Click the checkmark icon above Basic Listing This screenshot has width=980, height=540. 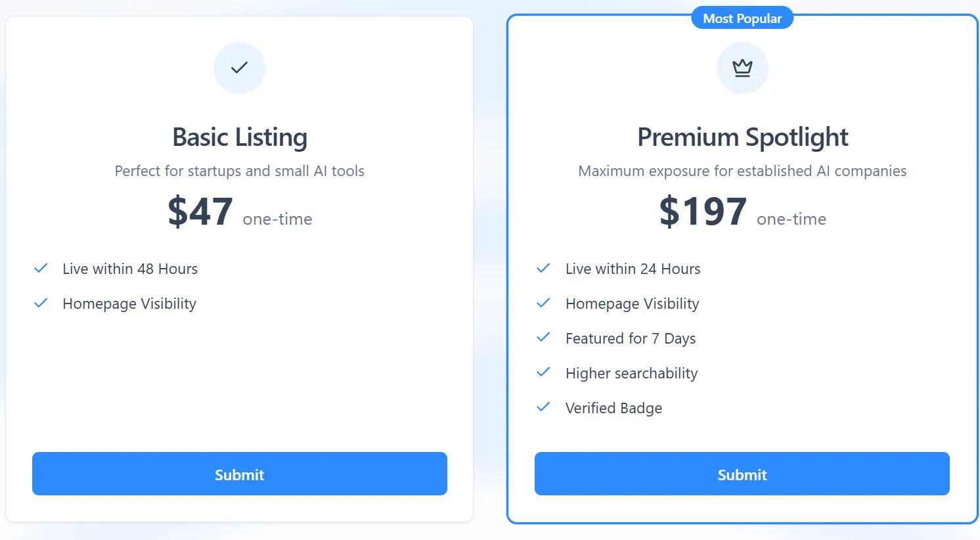coord(239,68)
